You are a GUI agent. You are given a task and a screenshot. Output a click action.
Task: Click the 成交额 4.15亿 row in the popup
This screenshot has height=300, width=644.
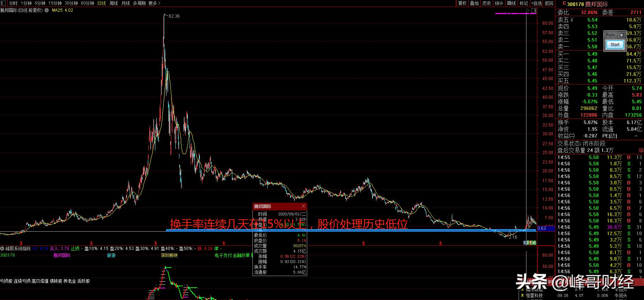coord(280,251)
